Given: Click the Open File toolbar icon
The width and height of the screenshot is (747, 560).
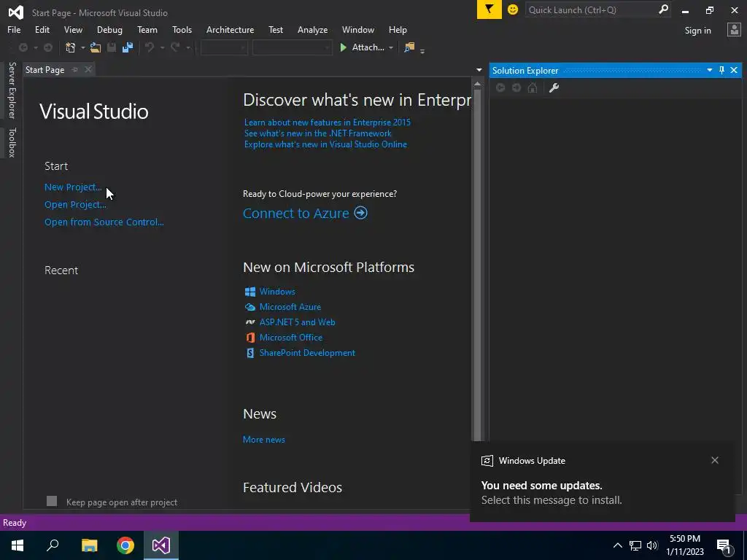Looking at the screenshot, I should pos(96,47).
